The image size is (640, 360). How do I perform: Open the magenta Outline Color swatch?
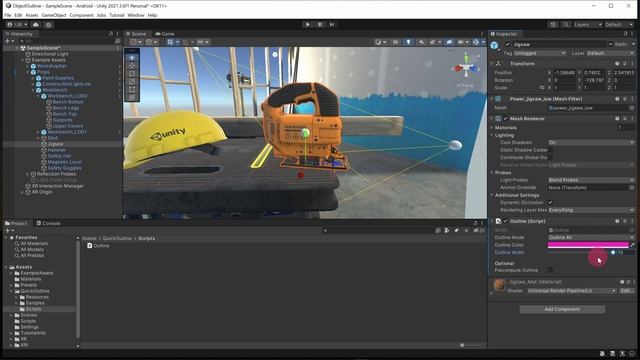(588, 245)
